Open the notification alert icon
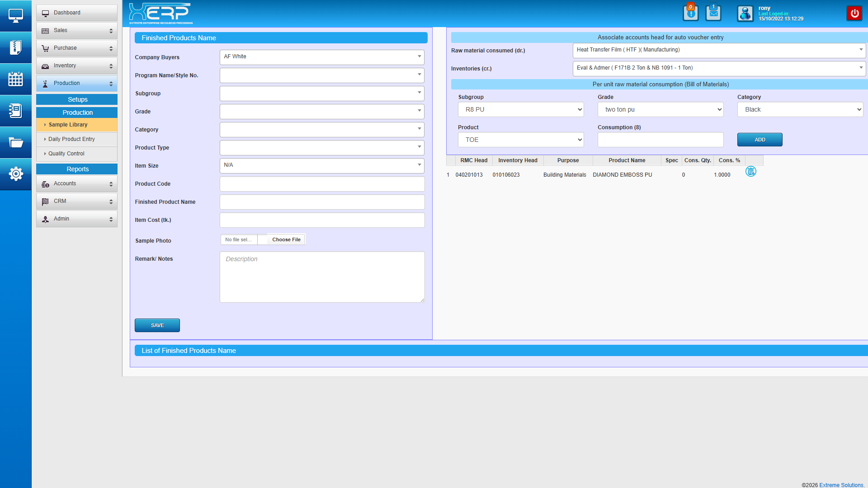 pos(690,13)
